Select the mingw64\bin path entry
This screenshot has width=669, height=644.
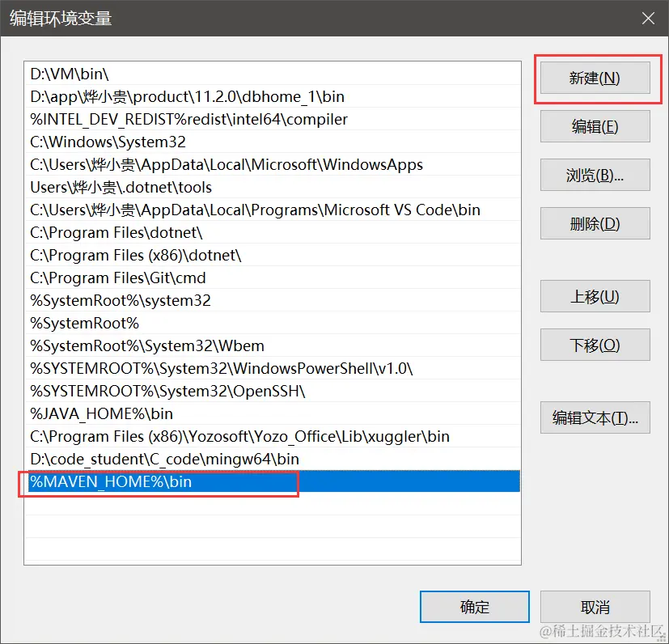tap(273, 459)
